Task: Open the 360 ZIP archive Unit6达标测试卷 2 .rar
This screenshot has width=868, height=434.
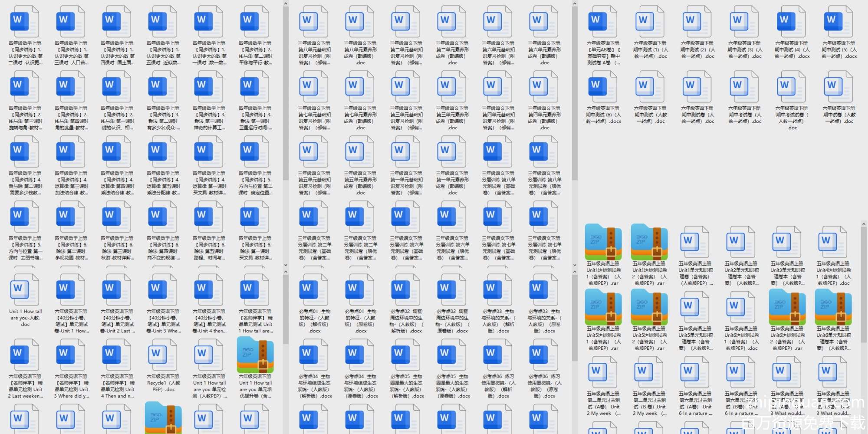Action: click(787, 307)
